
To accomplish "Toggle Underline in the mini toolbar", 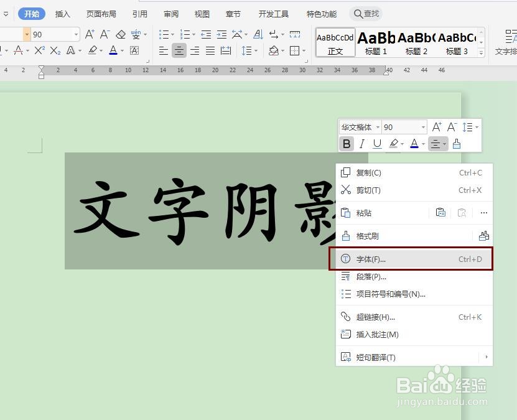I will pos(377,144).
